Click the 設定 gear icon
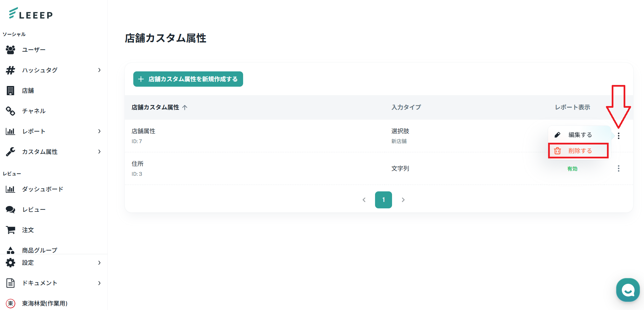Image resolution: width=644 pixels, height=310 pixels. (11, 263)
